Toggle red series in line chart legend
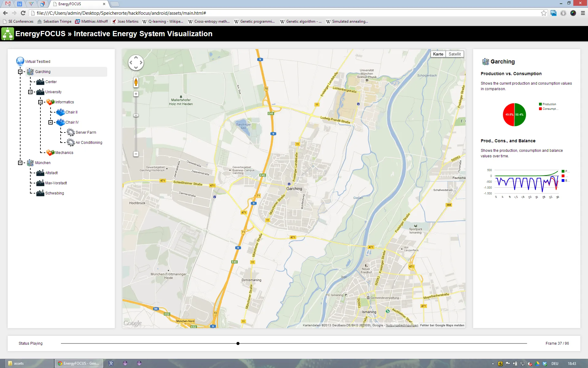This screenshot has width=588, height=368. click(565, 176)
